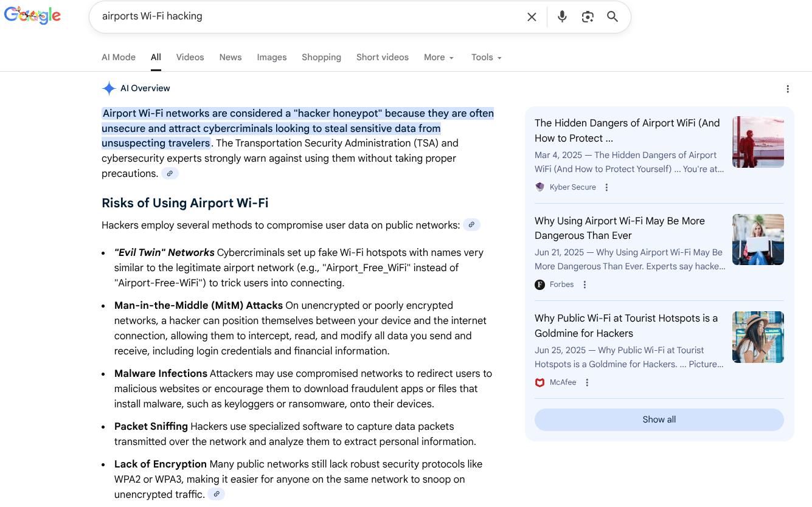Click the "Packet Sniffing" bullet title
812x507 pixels.
[151, 426]
